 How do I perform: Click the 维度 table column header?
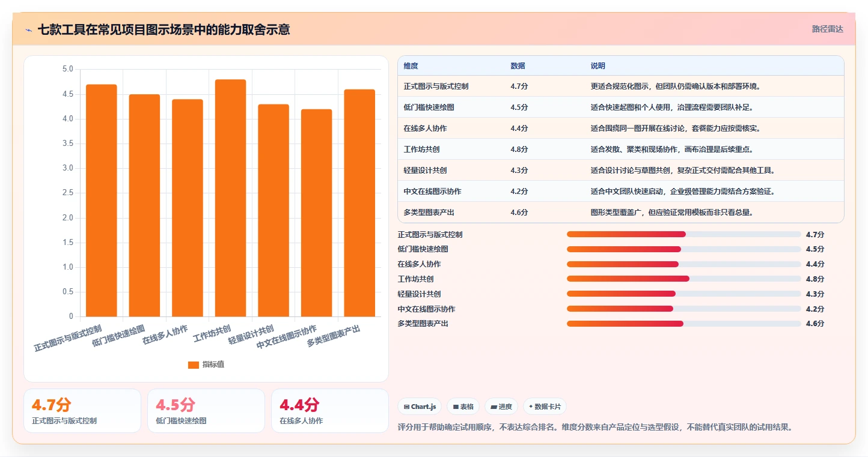411,66
